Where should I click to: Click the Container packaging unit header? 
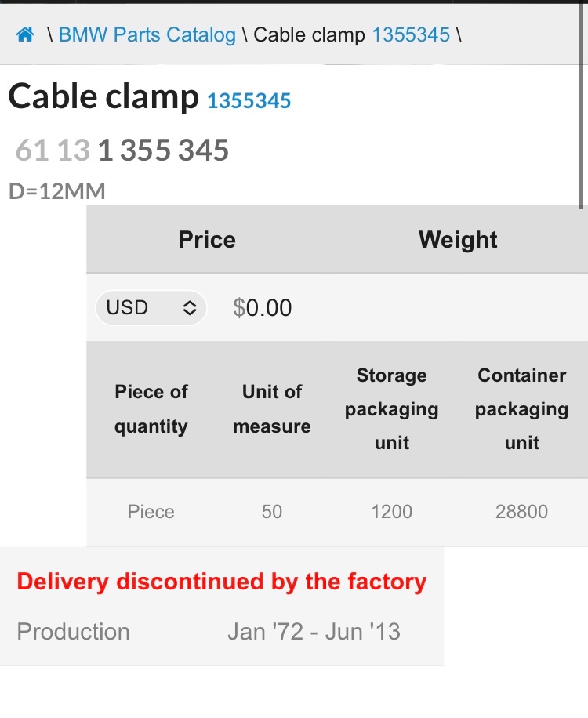pos(521,409)
